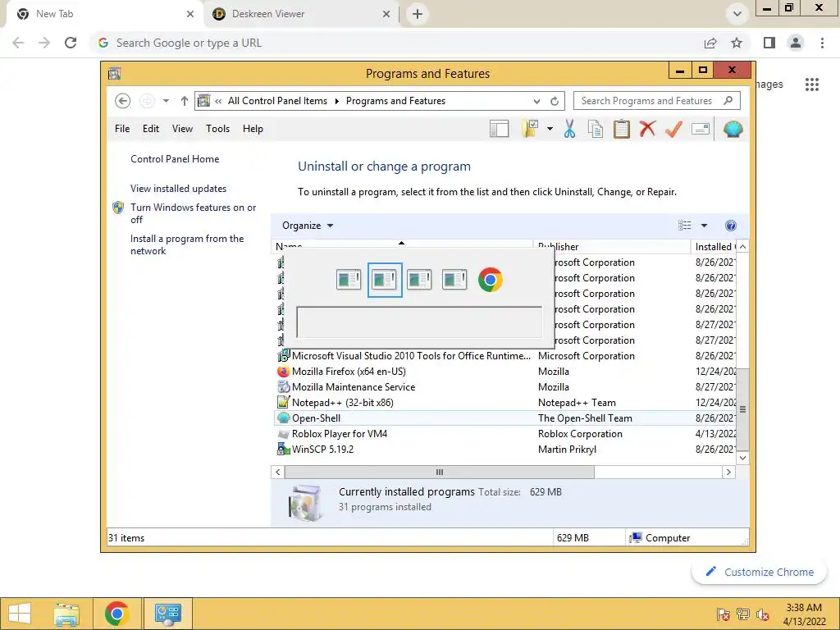840x630 pixels.
Task: Open Classic Explorer settings shell icon
Action: [733, 129]
